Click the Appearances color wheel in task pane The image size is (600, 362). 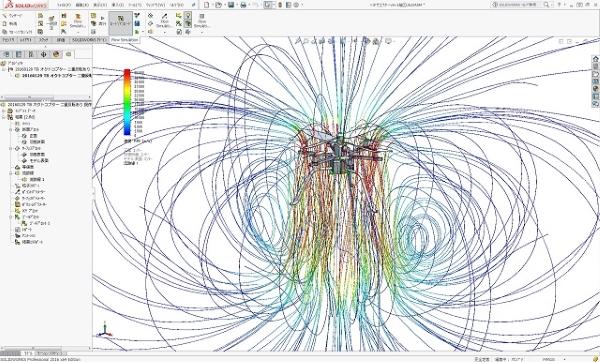click(595, 89)
